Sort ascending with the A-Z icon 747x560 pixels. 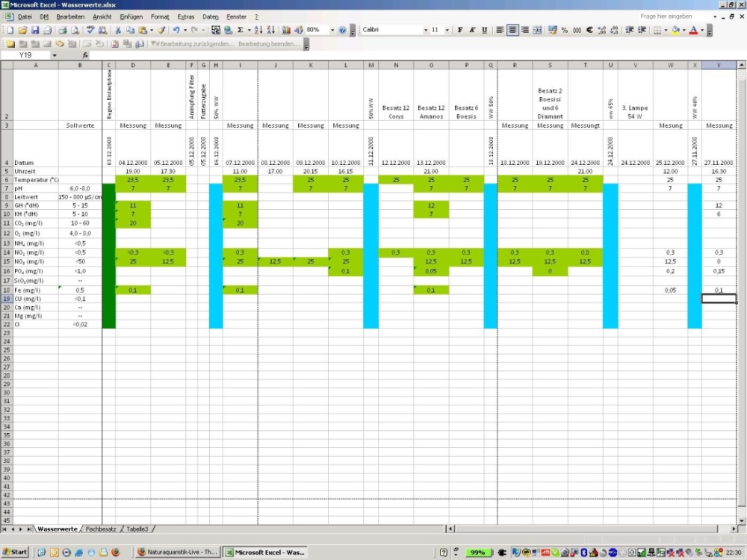click(258, 31)
